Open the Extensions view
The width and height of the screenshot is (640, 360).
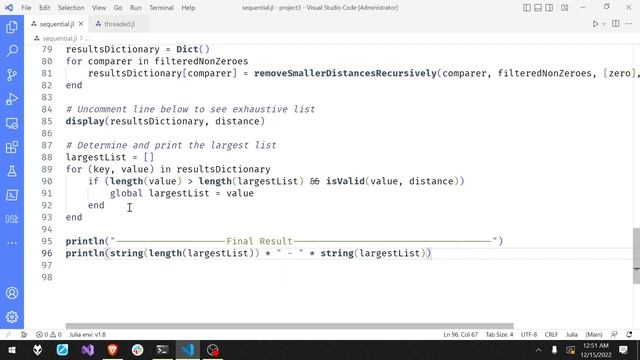point(12,147)
